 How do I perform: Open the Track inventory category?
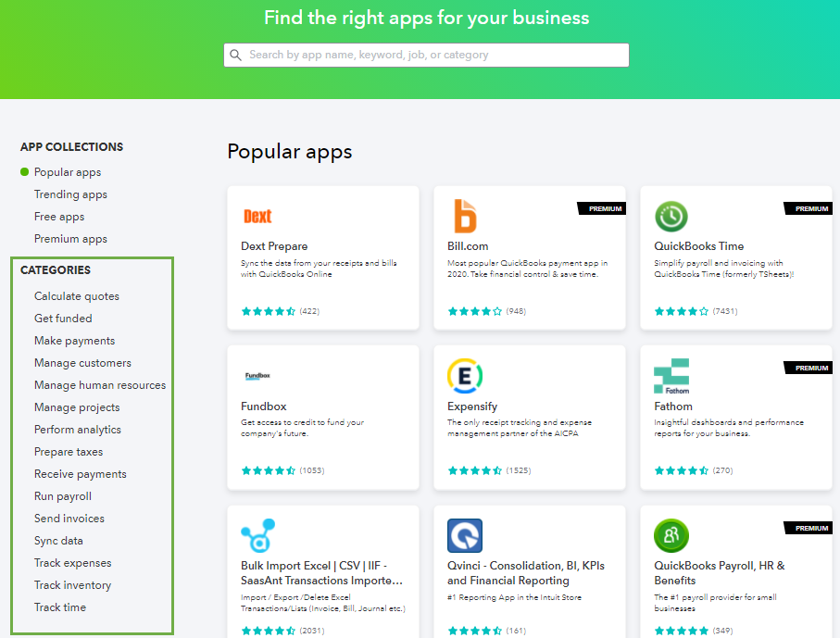click(73, 585)
